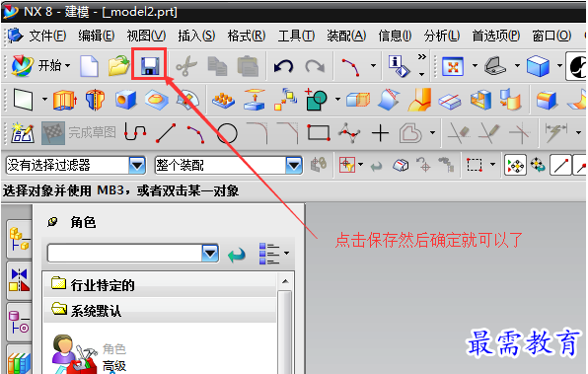The image size is (588, 374).
Task: Click the Pattern feature icon
Action: (223, 100)
